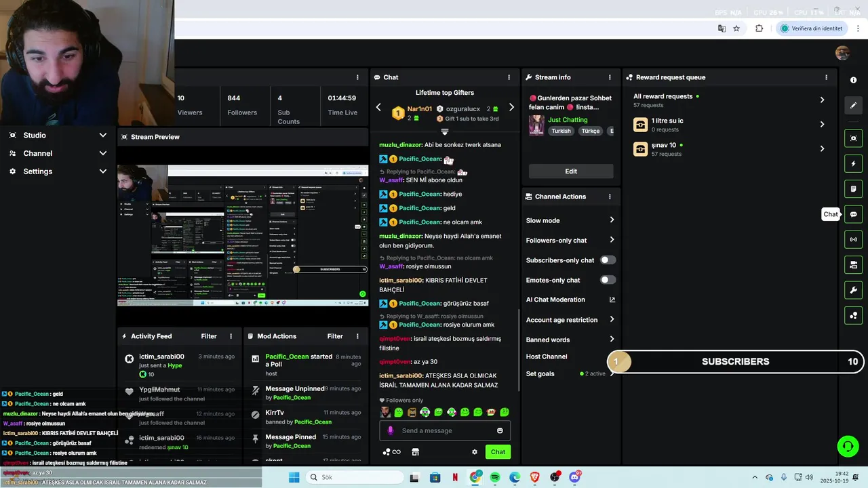Viewport: 868px width, 488px height.
Task: Click the Türkçe stream tag
Action: pyautogui.click(x=591, y=131)
